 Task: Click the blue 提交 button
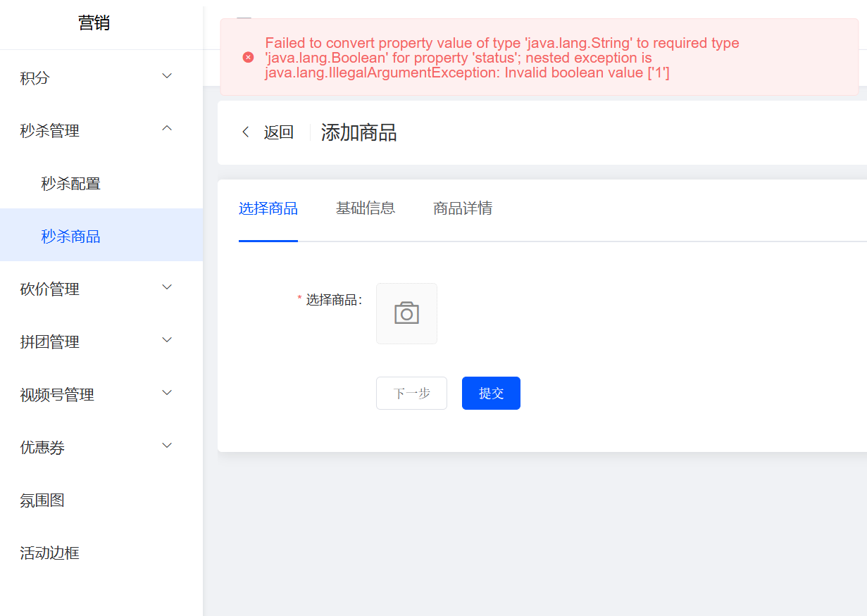491,393
